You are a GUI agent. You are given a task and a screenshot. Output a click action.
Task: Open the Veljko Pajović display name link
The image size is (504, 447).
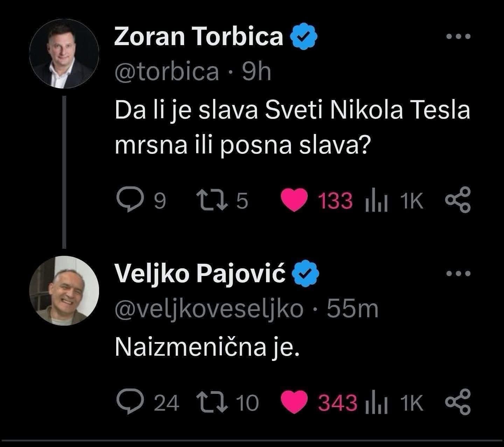(200, 274)
